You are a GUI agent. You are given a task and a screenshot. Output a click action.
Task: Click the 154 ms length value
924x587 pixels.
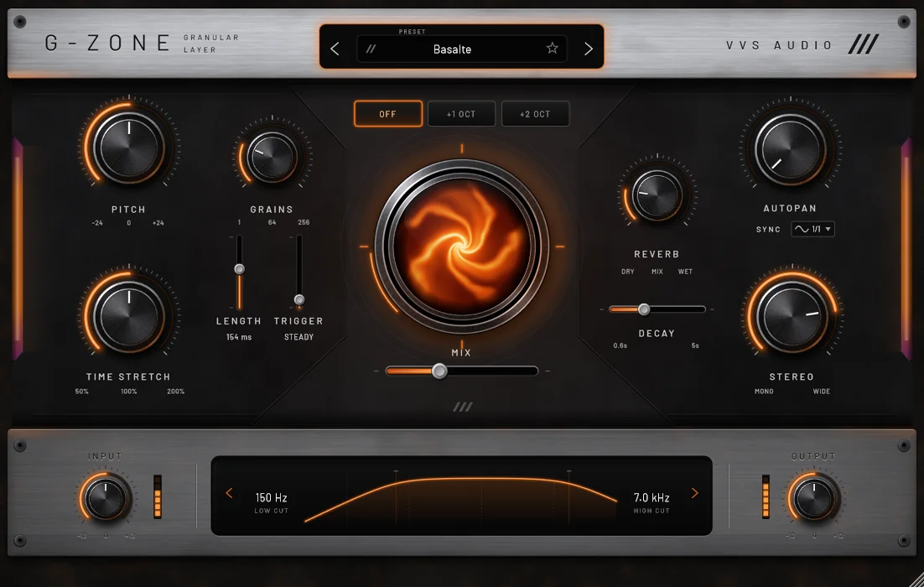239,337
